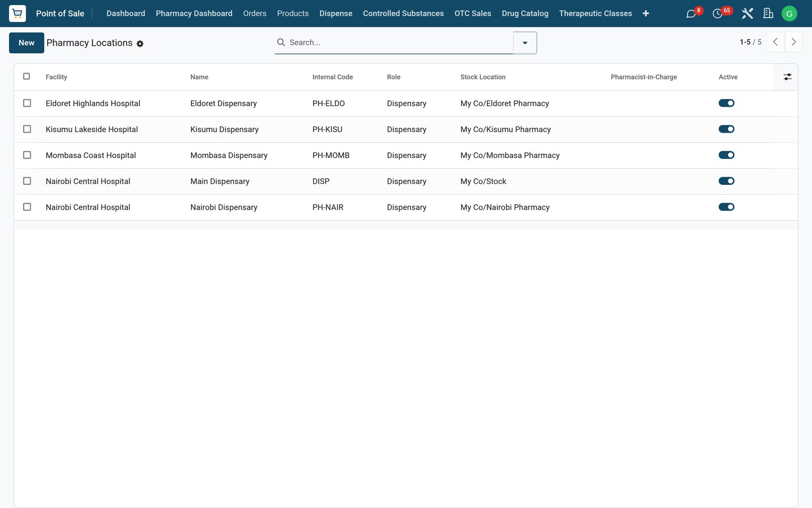The image size is (812, 508).
Task: Open the Dispense menu
Action: click(335, 13)
